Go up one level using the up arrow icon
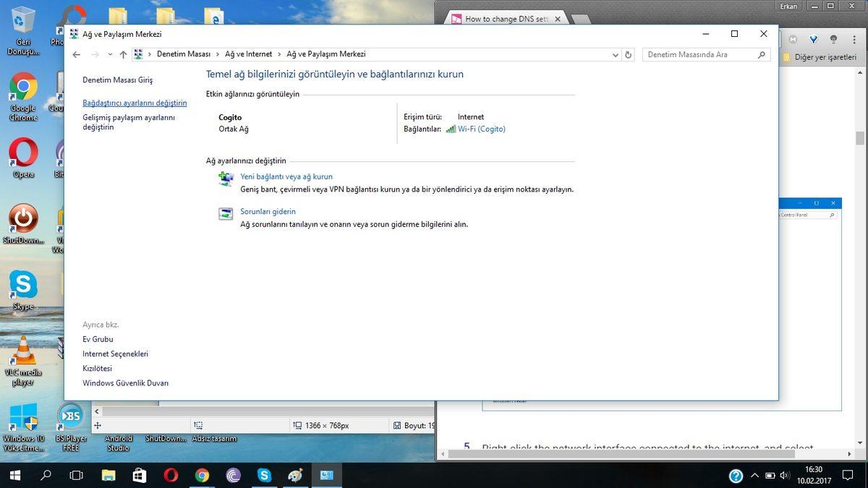The width and height of the screenshot is (868, 488). pyautogui.click(x=123, y=54)
